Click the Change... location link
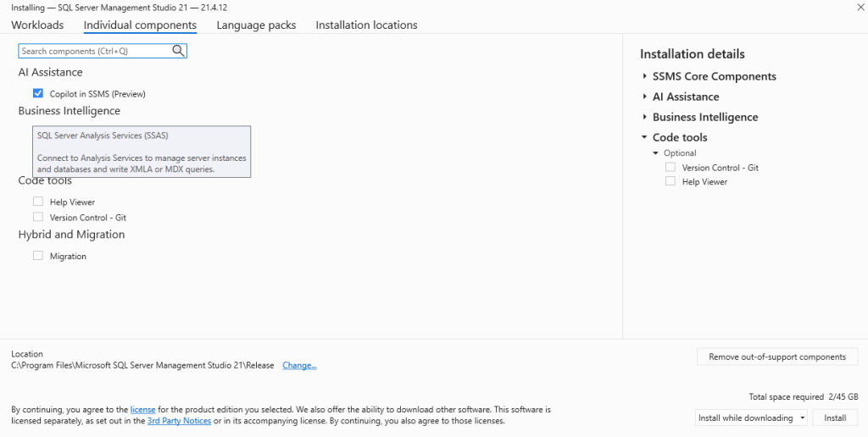 click(x=299, y=366)
